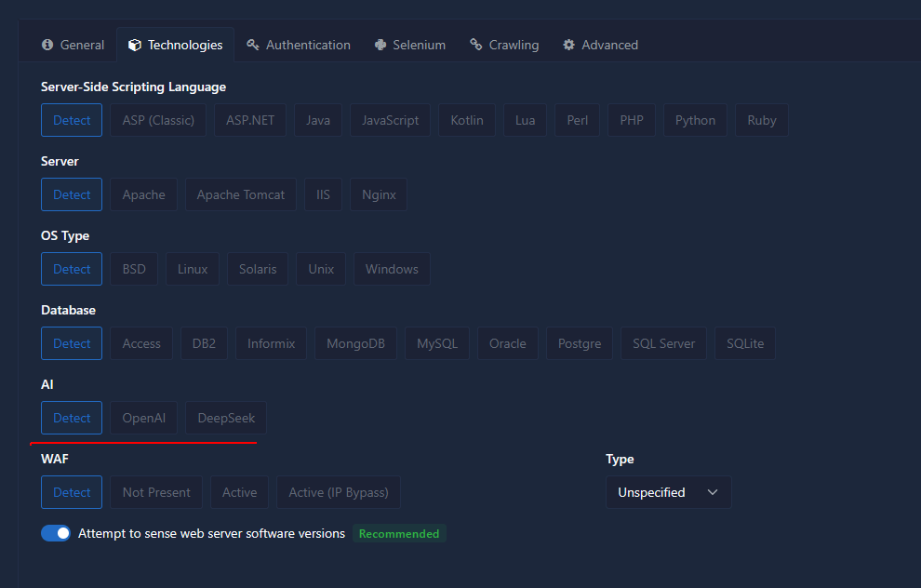Choose ASP.NET scripting language
This screenshot has width=921, height=588.
[250, 120]
